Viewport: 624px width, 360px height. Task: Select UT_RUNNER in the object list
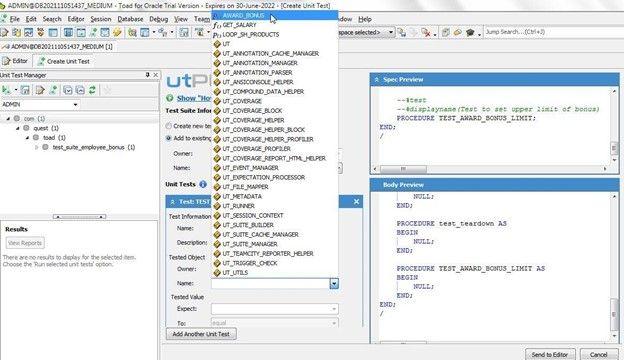(275, 206)
